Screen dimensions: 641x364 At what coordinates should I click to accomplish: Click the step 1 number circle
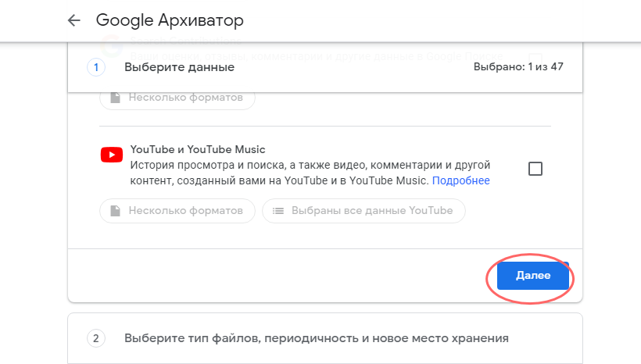pos(96,67)
